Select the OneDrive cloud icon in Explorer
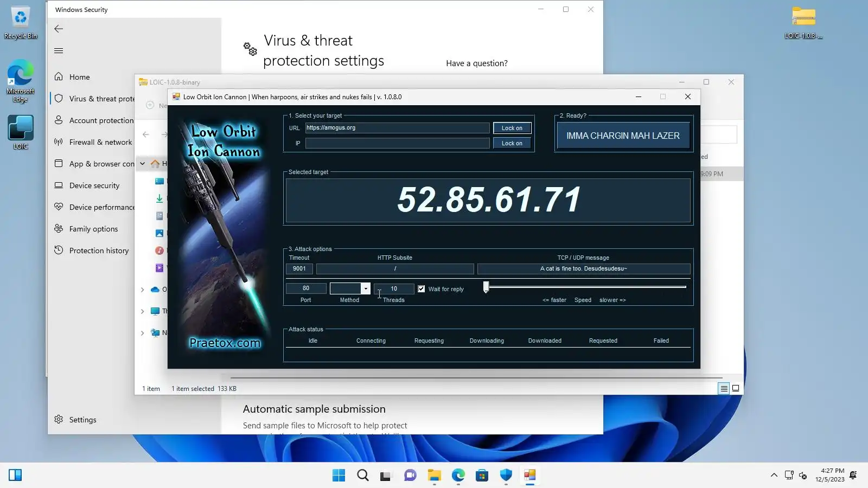 tap(155, 290)
